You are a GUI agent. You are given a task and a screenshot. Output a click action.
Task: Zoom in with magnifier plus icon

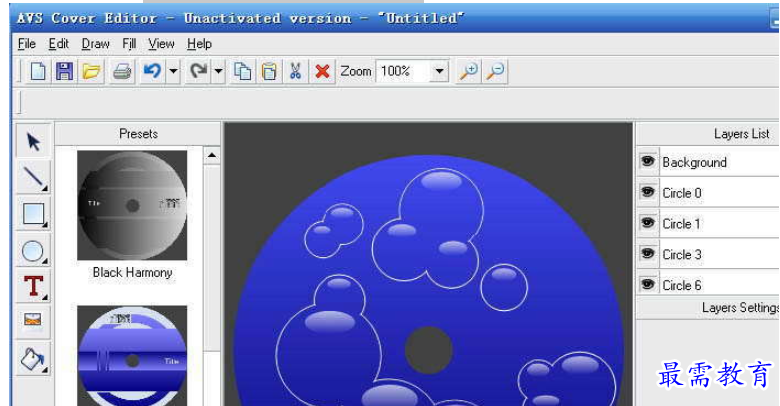point(469,71)
